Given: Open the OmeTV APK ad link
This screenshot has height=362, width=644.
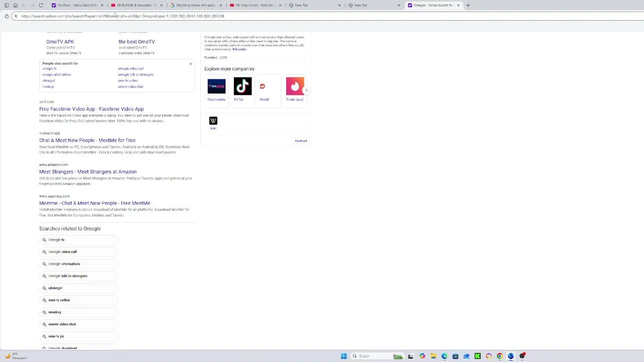Looking at the screenshot, I should (60, 42).
